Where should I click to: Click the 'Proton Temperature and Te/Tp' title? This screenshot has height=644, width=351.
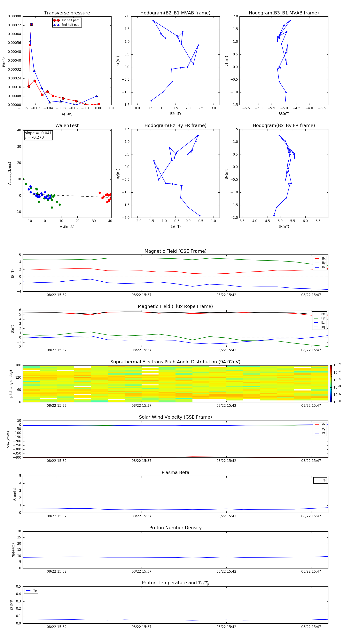(x=175, y=583)
